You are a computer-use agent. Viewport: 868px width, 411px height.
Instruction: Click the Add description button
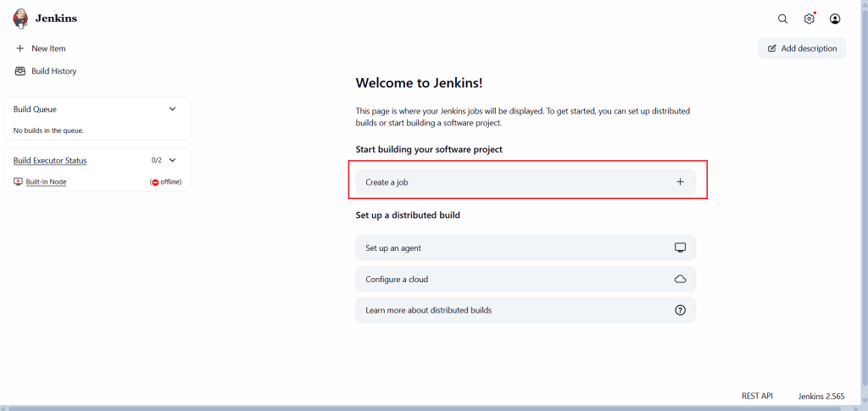(802, 48)
